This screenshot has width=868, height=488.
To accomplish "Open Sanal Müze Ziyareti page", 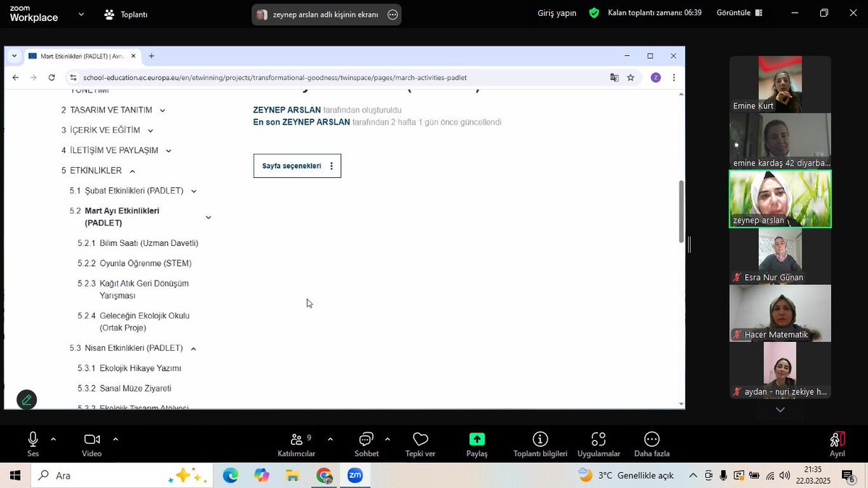I will click(x=135, y=388).
